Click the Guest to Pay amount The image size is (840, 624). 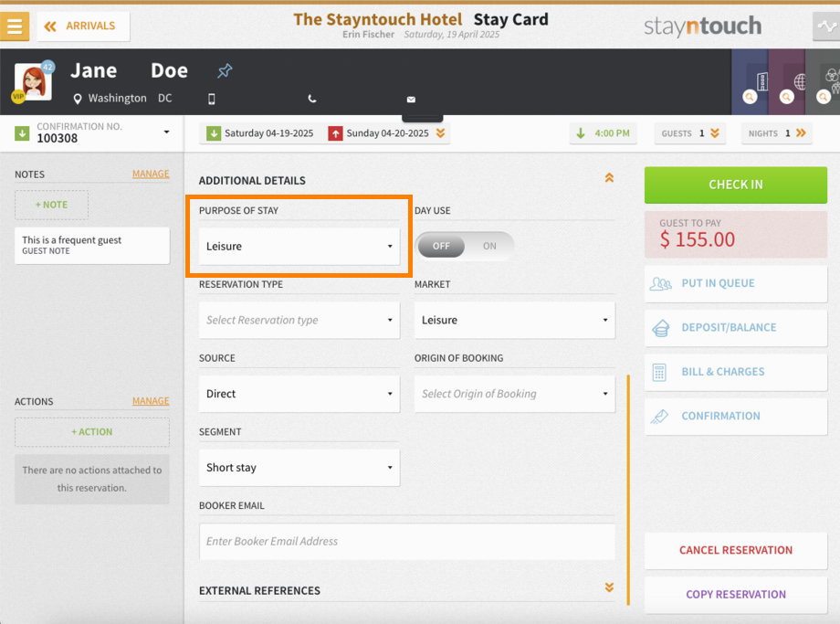pos(697,239)
